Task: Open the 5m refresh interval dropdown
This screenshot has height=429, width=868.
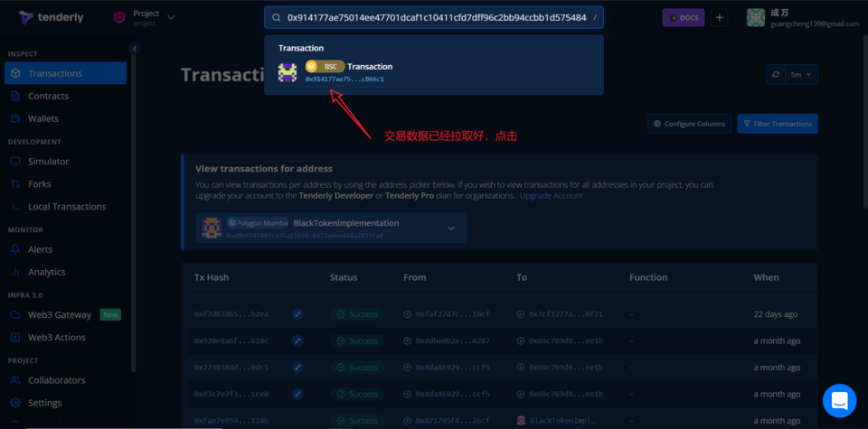Action: pyautogui.click(x=802, y=75)
